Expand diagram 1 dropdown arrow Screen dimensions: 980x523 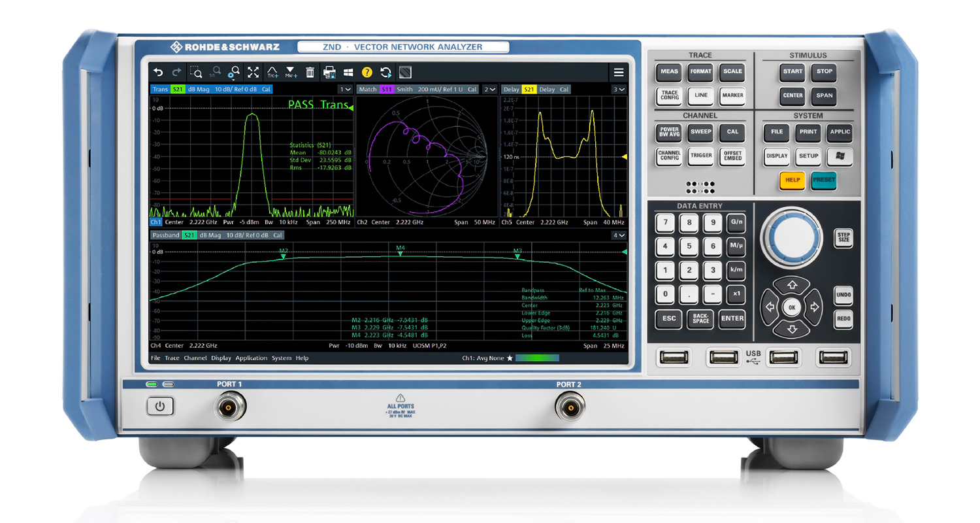[x=344, y=90]
